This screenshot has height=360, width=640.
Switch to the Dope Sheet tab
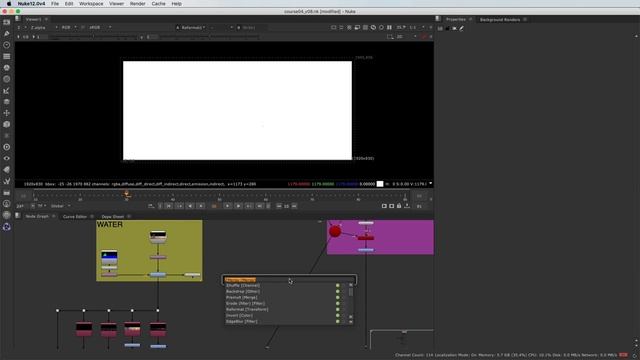113,217
